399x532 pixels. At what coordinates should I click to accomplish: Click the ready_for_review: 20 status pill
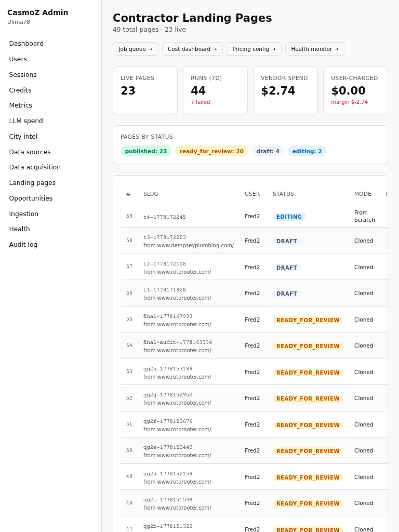tap(211, 151)
